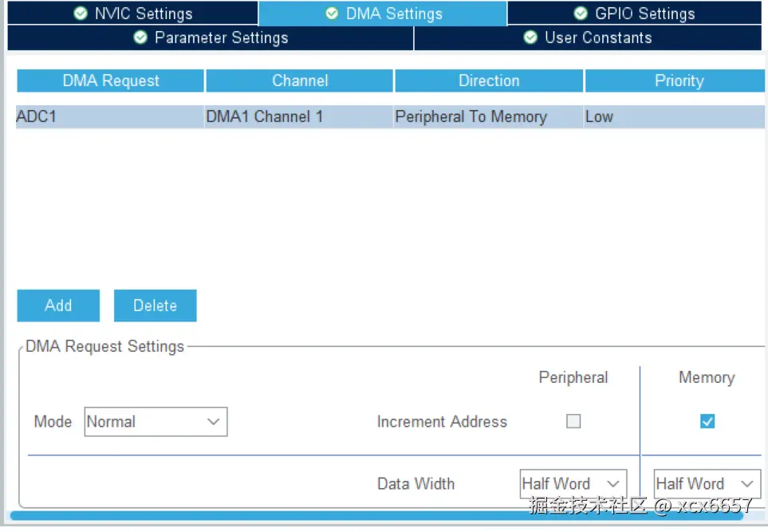Select the ADC1 request cell
768x532 pixels.
(110, 116)
